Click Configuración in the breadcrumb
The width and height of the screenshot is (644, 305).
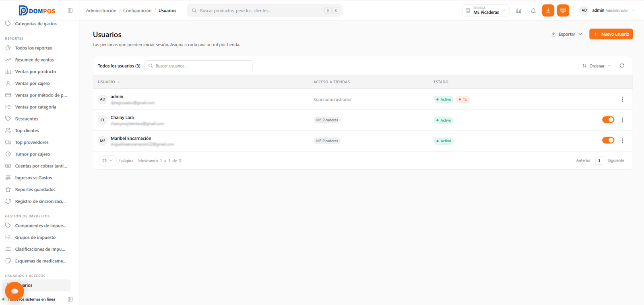click(137, 10)
